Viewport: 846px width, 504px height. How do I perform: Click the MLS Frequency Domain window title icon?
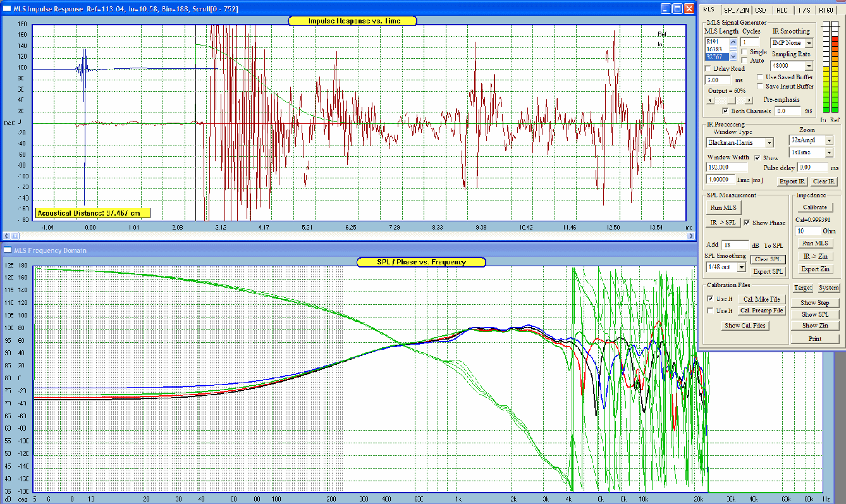(7, 250)
